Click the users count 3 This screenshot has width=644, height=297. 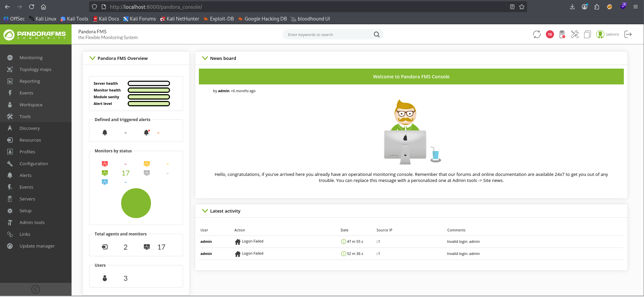point(126,279)
